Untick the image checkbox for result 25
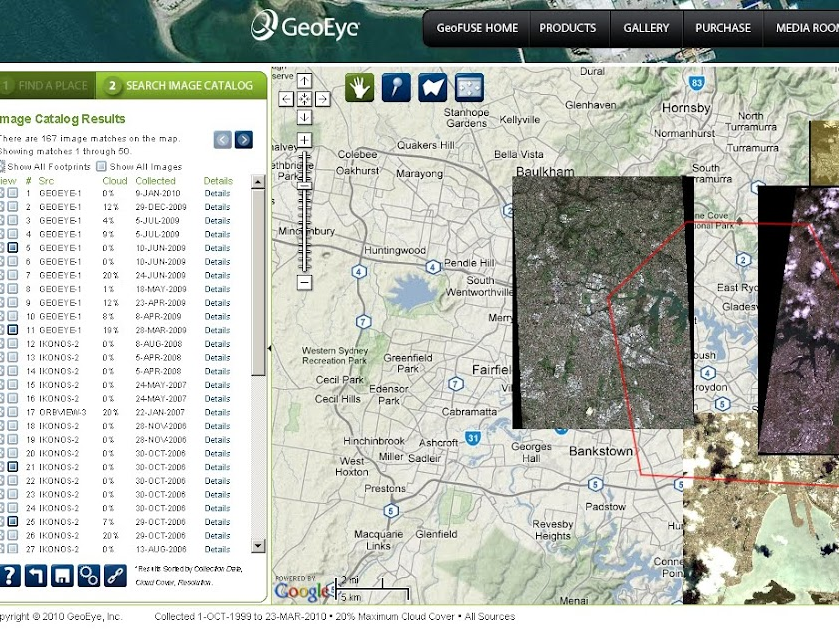The width and height of the screenshot is (839, 629). (x=13, y=521)
